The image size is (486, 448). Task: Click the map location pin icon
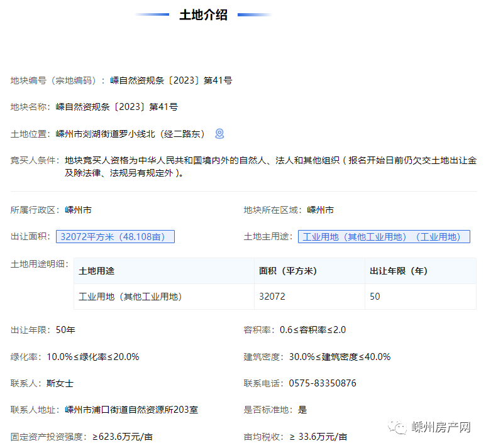click(219, 133)
